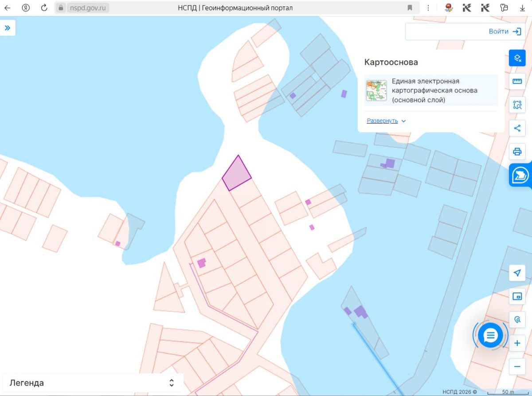Screen dimensions: 532x396
Task: Click the Войти login button
Action: point(505,31)
